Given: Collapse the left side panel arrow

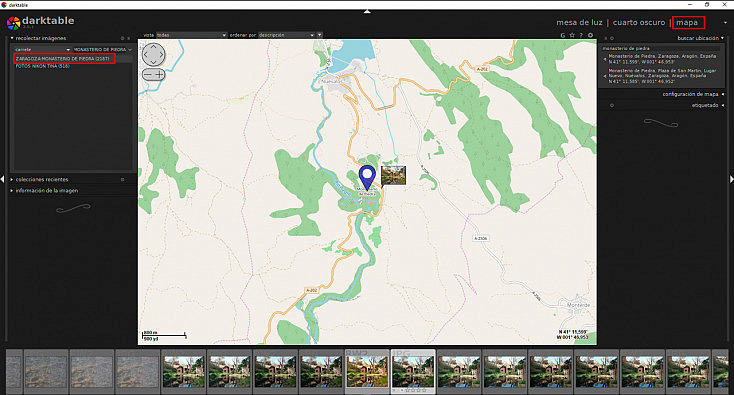Looking at the screenshot, I should [2, 179].
